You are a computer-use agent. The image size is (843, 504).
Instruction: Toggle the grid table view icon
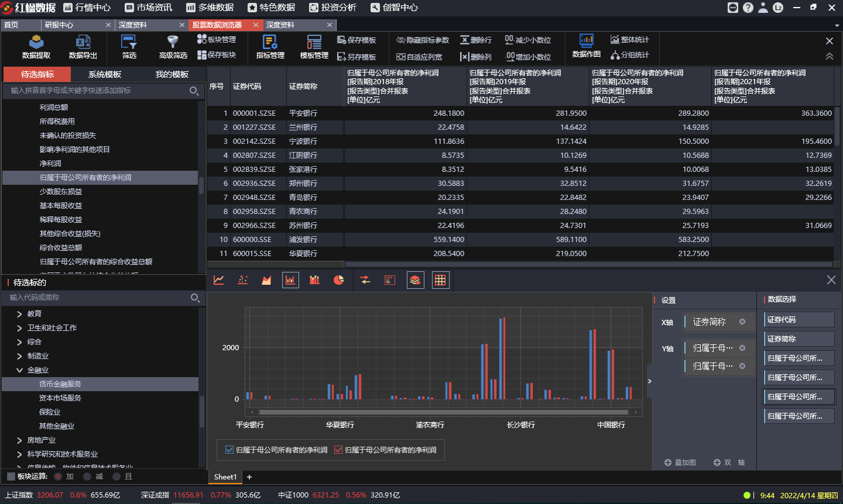440,280
